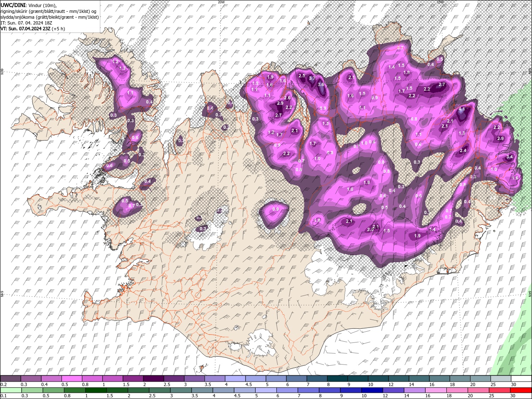Click the grayish-purple snow swatch labeled 0.2
Screen dimensions: 532x399
tap(10, 379)
